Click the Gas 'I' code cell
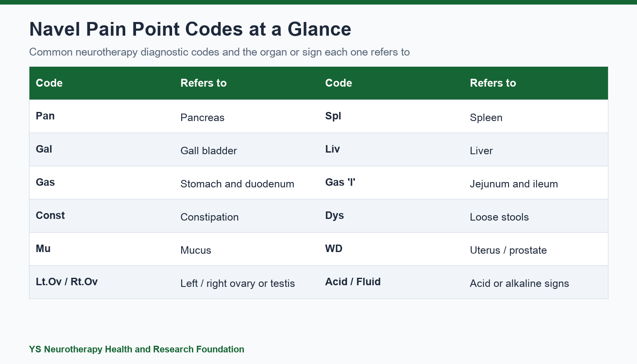The width and height of the screenshot is (637, 364). tap(391, 182)
